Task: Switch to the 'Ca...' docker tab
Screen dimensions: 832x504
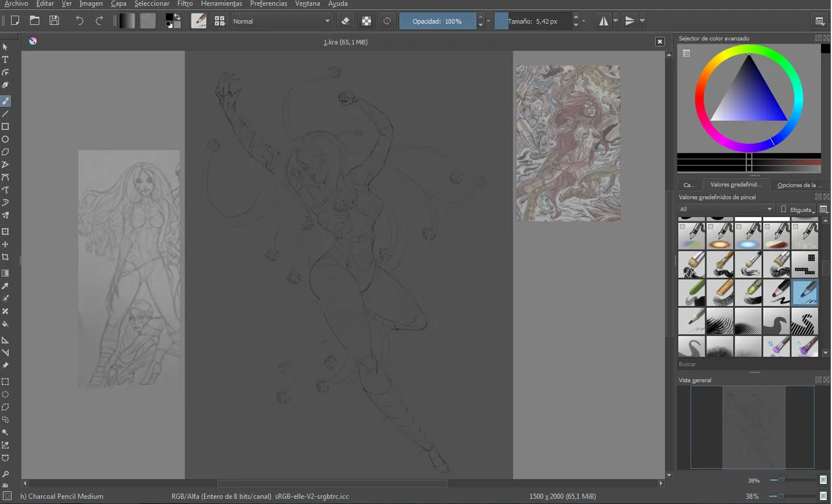Action: [689, 185]
